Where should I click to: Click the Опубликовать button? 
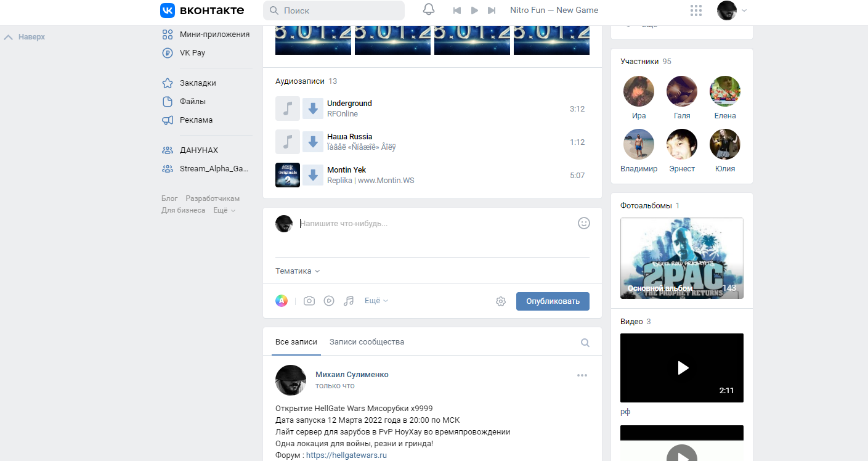[x=553, y=301]
